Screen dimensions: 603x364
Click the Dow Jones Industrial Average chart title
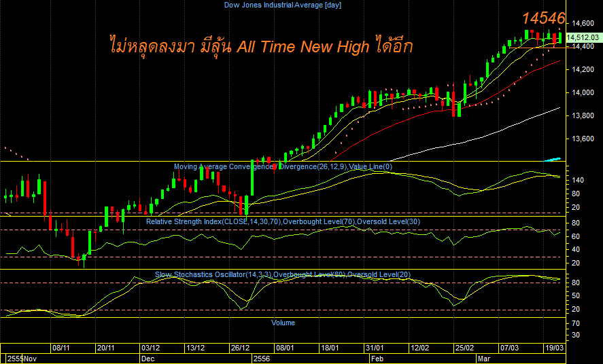[x=283, y=5]
